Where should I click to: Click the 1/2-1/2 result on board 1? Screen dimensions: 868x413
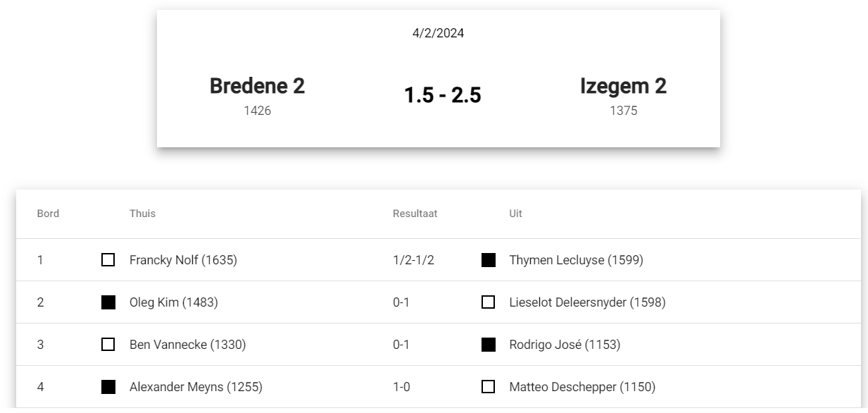pyautogui.click(x=413, y=260)
